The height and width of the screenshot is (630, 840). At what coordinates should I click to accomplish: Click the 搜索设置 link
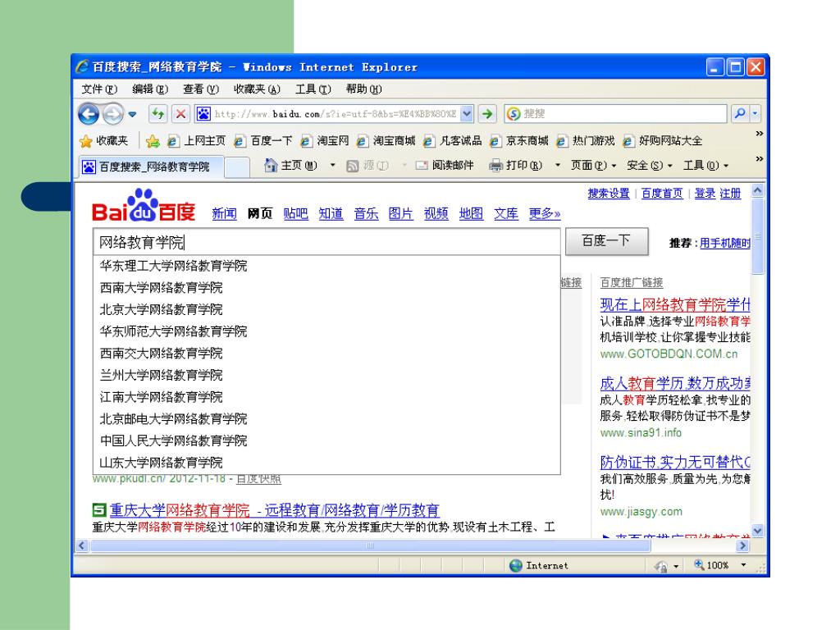point(609,194)
